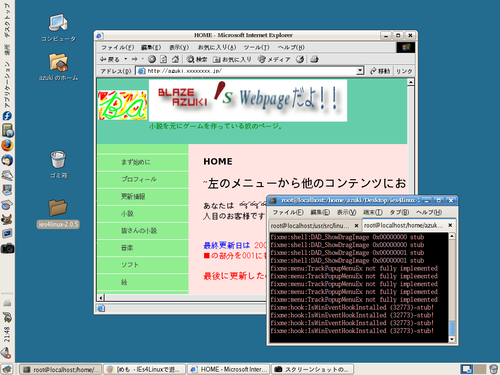Click the プロフィール link in the page menu
This screenshot has width=500, height=375.
139,179
